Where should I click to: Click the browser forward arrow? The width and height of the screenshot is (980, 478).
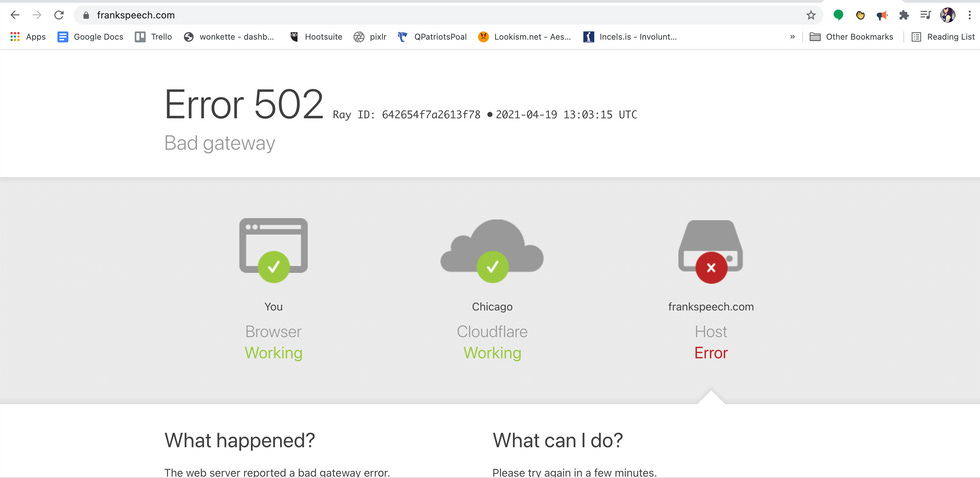(x=37, y=15)
